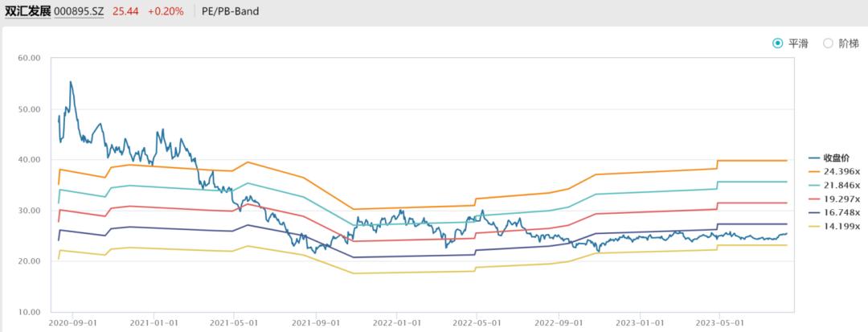Click the teal 21.846x legend line marker
Screen dimensions: 868x332
click(x=813, y=185)
